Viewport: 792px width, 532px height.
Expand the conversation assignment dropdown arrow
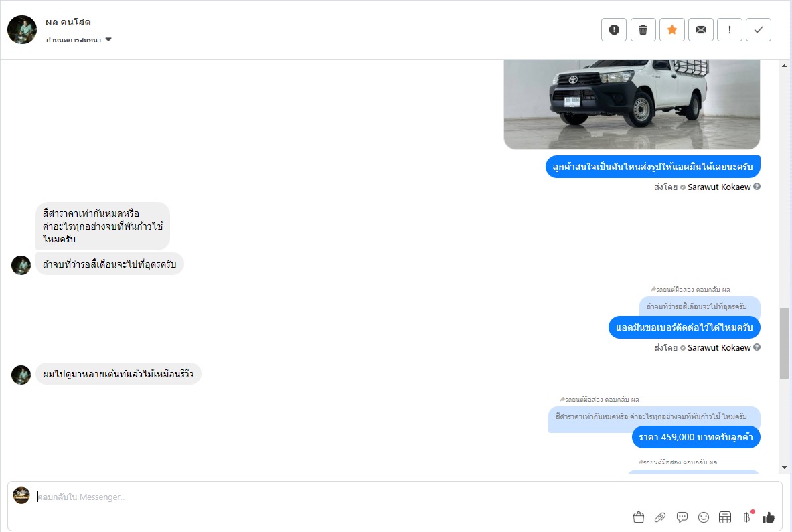[108, 40]
